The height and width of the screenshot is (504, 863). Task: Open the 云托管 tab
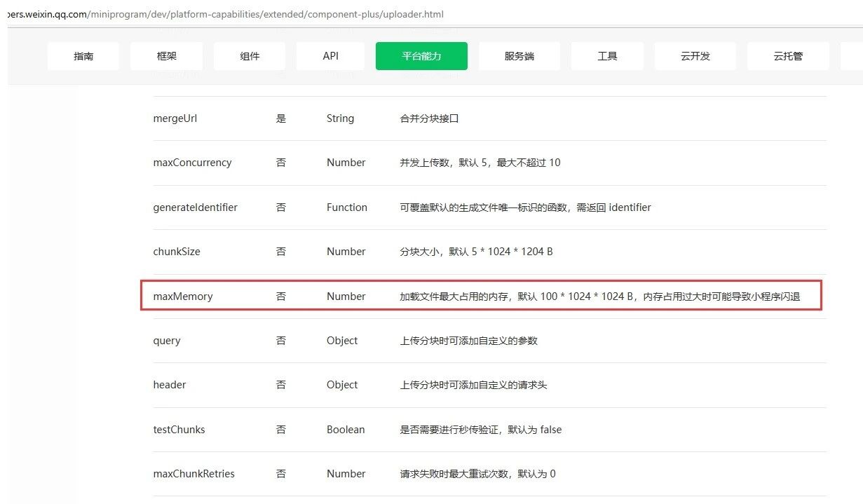788,56
